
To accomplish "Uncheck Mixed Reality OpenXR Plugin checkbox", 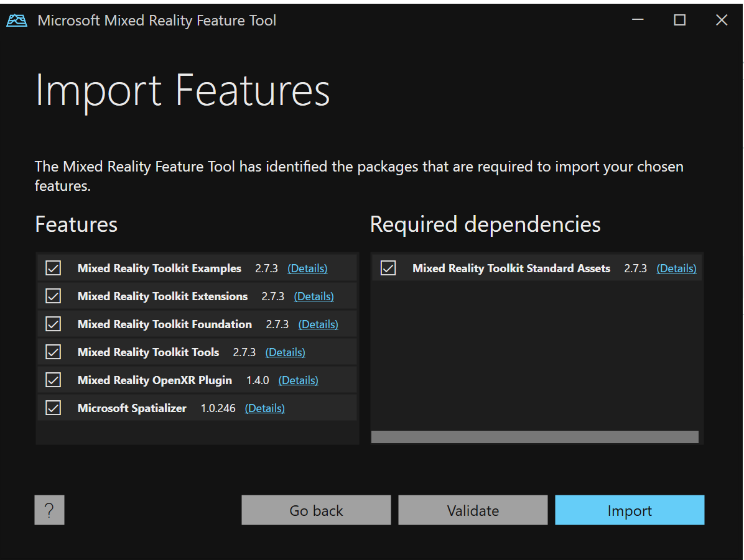I will [53, 380].
